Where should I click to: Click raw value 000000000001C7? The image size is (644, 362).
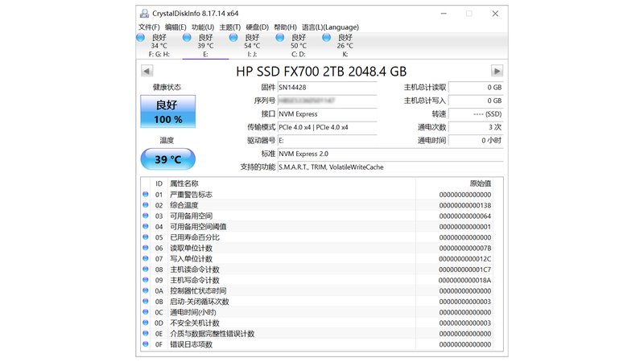point(465,269)
